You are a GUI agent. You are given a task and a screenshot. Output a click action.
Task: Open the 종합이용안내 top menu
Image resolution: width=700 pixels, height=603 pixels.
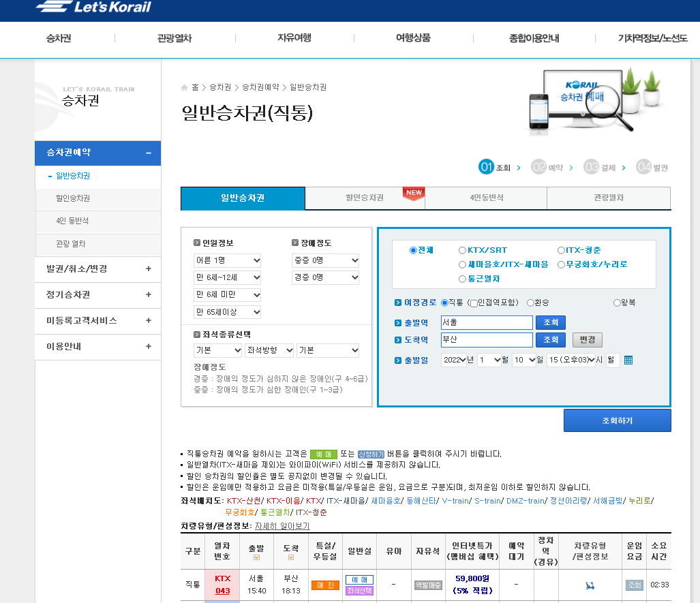click(x=534, y=38)
